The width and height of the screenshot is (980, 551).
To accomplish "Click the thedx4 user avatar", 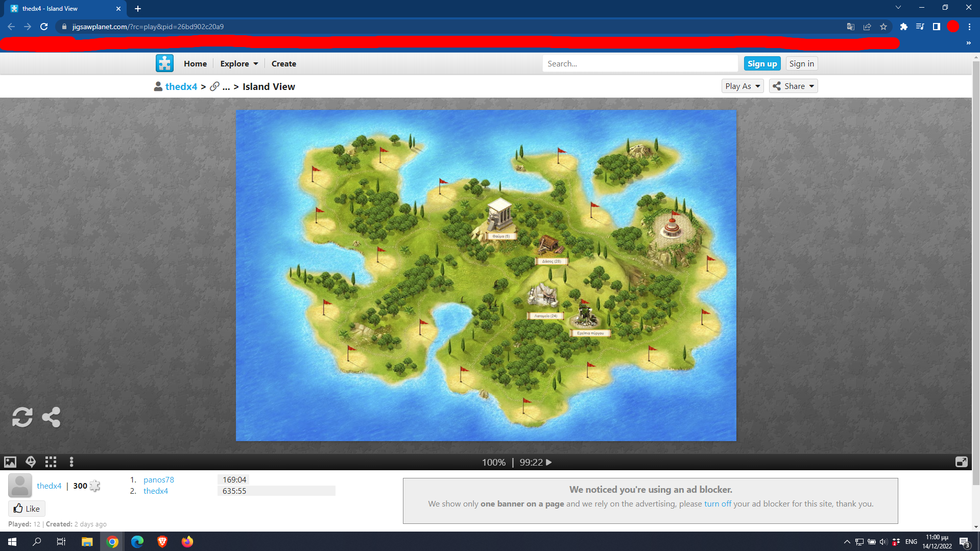I will point(20,486).
